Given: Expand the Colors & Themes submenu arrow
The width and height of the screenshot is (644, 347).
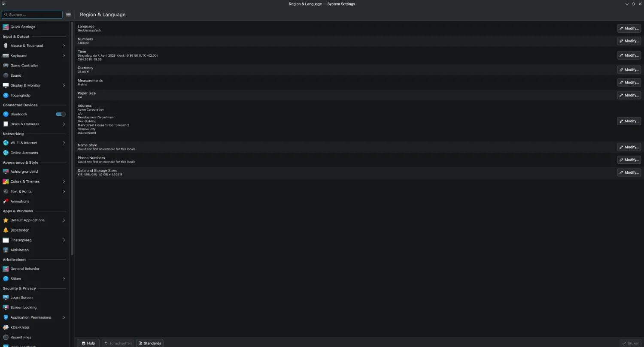Looking at the screenshot, I should point(64,181).
